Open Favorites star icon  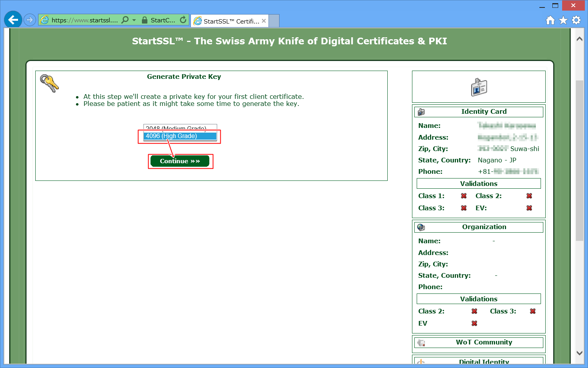(563, 20)
